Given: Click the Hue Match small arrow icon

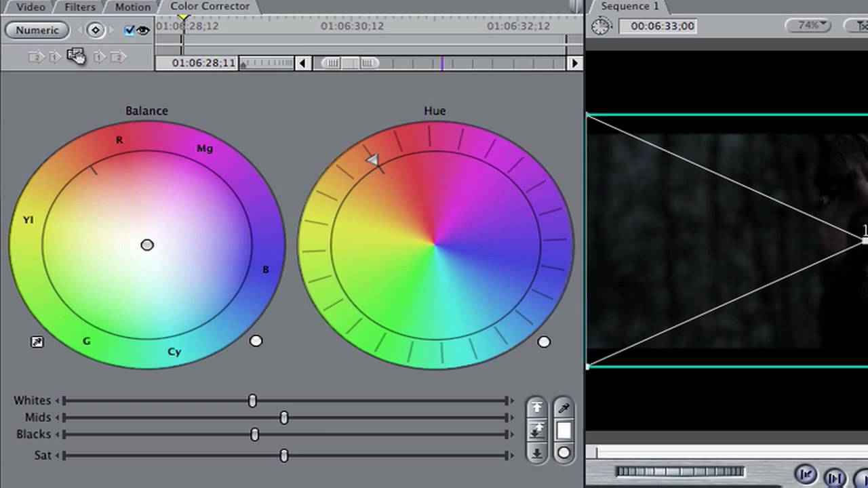Looking at the screenshot, I should [37, 342].
